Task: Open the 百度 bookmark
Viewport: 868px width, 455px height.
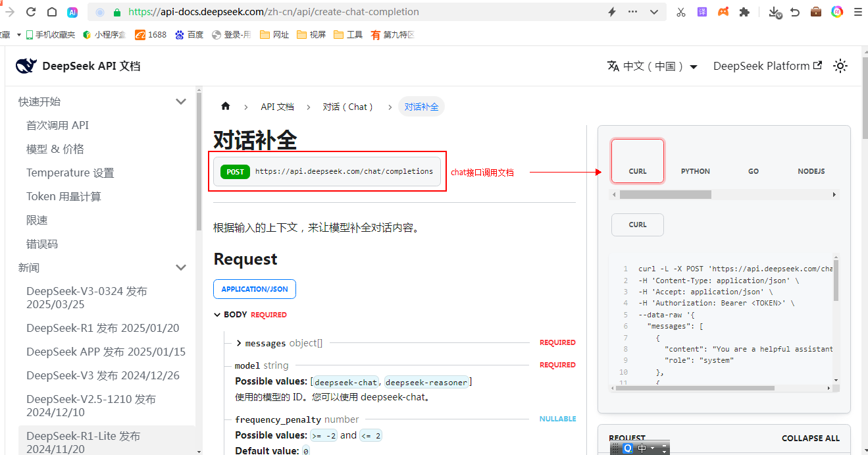Action: tap(189, 35)
